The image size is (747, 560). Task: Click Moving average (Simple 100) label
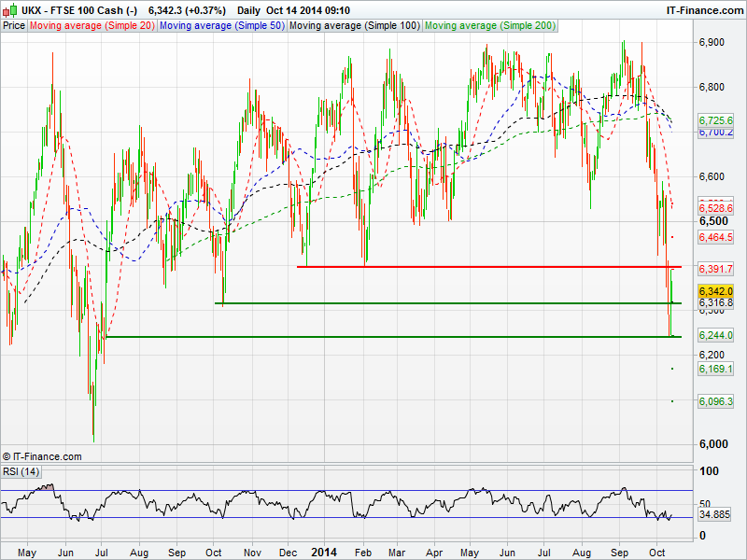point(353,25)
